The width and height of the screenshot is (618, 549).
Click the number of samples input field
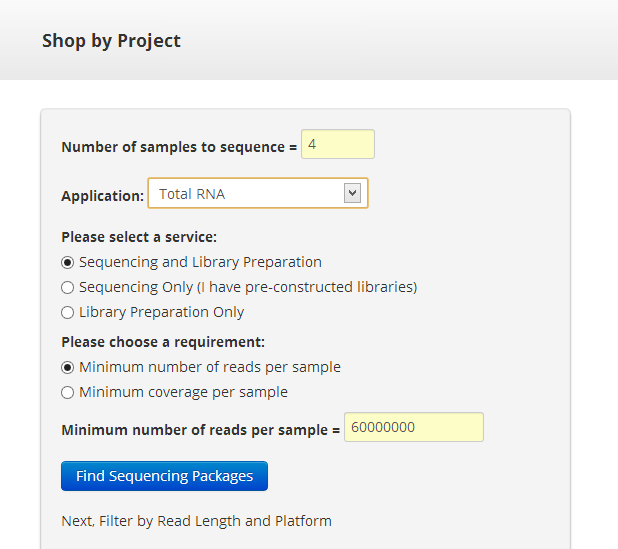tap(337, 144)
